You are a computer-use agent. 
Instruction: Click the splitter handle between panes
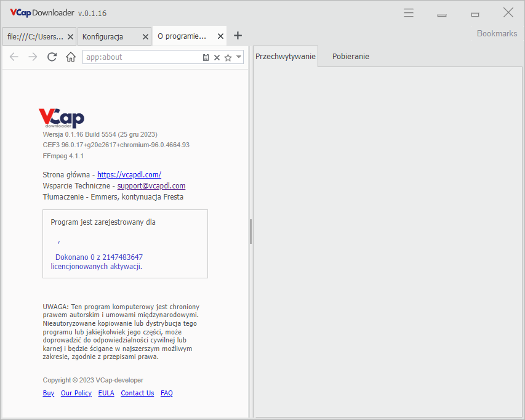pyautogui.click(x=250, y=232)
